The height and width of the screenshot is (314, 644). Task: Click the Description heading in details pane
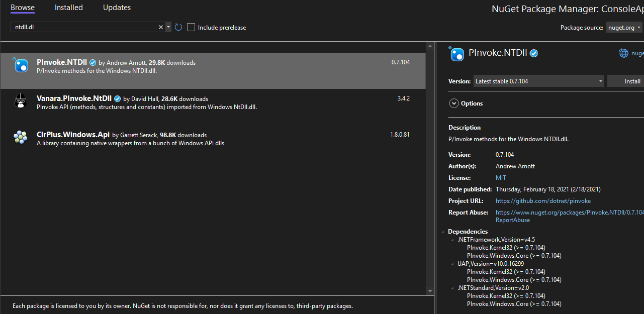tap(465, 128)
